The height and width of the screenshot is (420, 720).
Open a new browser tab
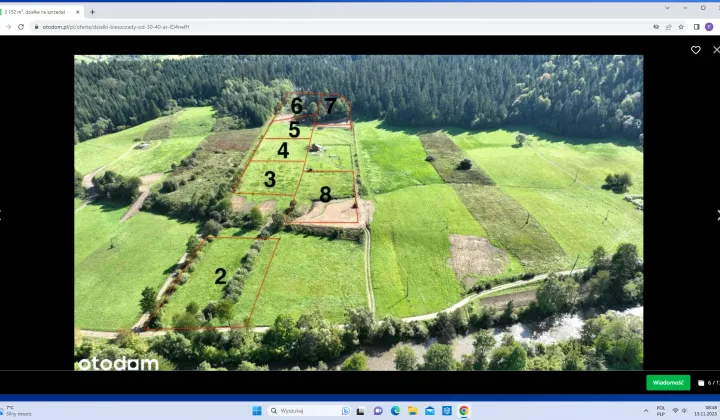(x=92, y=12)
